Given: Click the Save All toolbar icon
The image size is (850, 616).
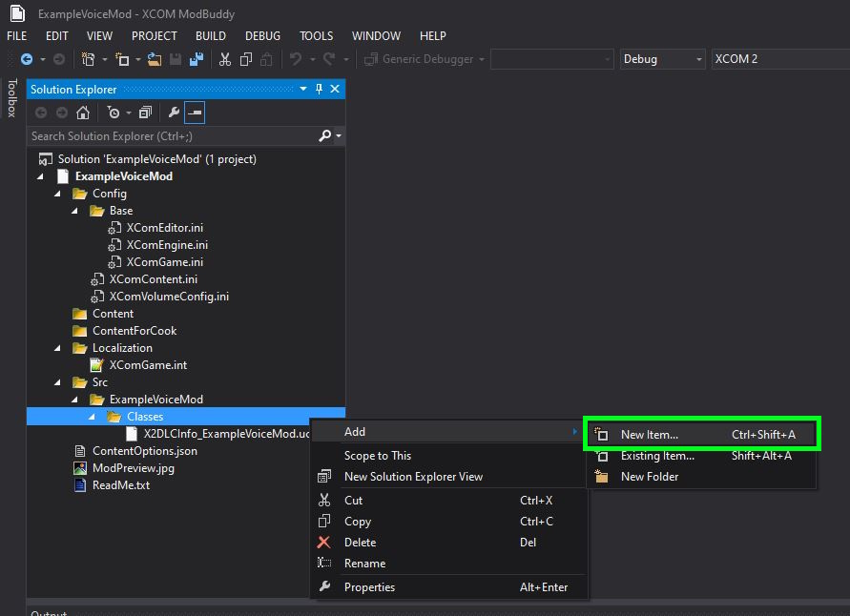Looking at the screenshot, I should pyautogui.click(x=197, y=59).
